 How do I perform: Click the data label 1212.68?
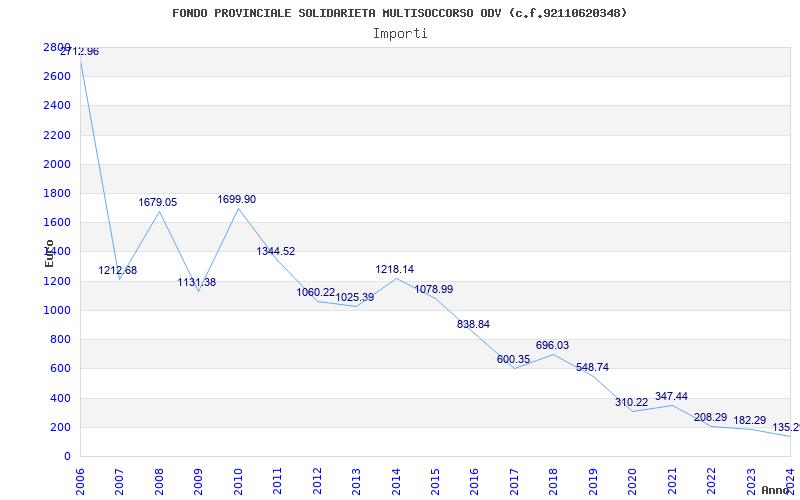point(118,270)
